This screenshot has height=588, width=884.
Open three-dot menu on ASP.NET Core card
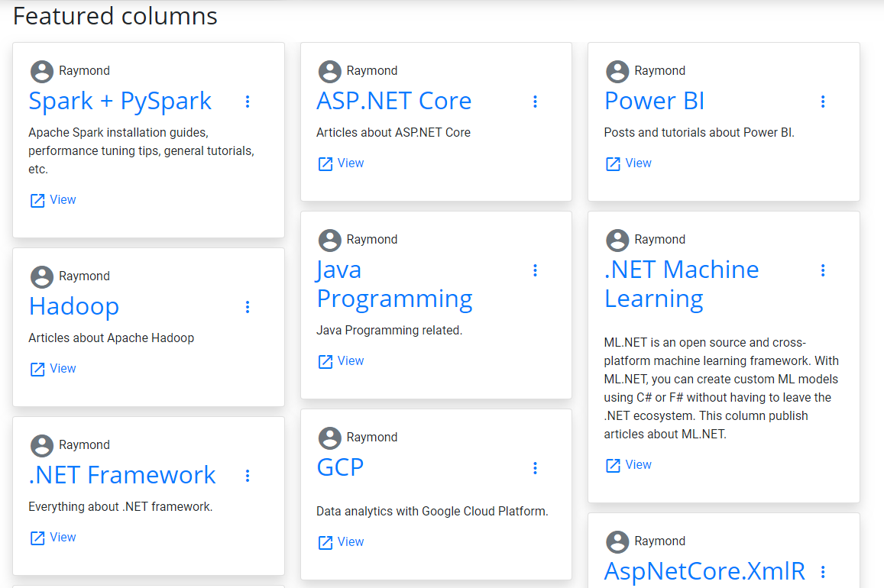point(535,102)
